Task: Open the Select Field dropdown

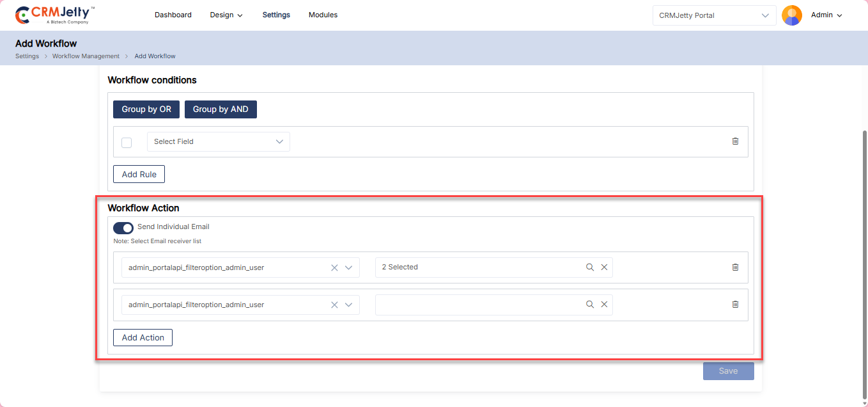Action: 218,142
